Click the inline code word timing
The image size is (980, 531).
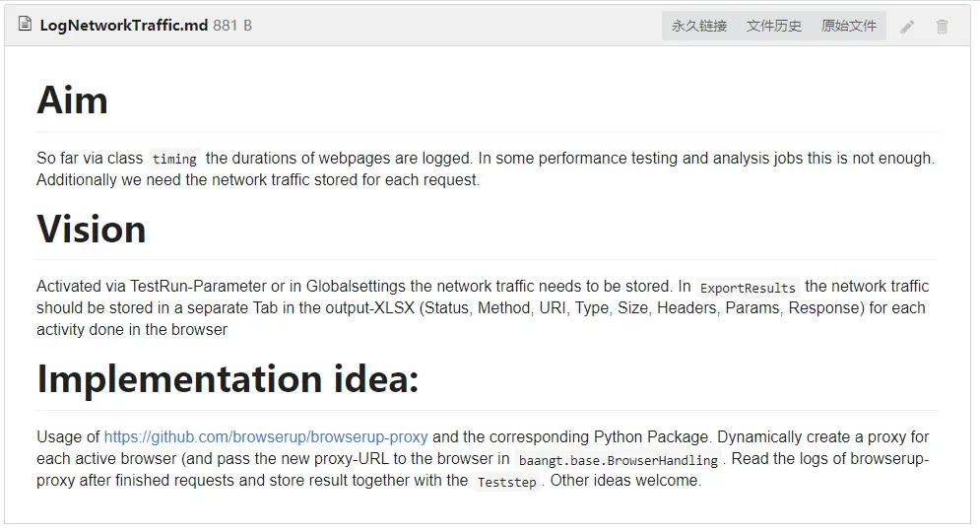click(174, 159)
